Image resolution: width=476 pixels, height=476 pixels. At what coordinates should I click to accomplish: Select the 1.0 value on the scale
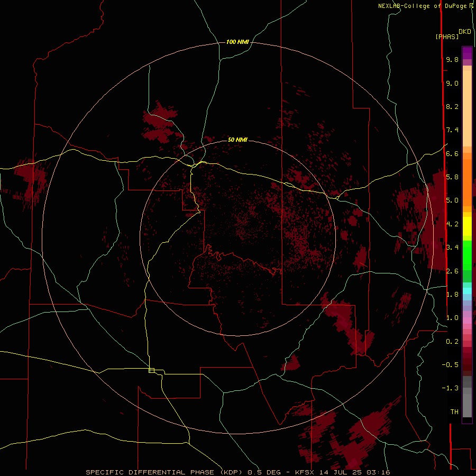452,318
